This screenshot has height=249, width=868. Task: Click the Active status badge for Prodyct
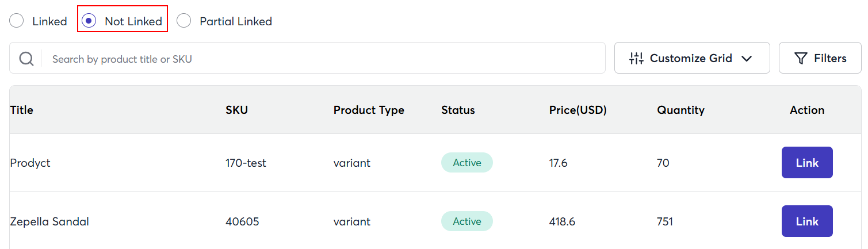[466, 163]
